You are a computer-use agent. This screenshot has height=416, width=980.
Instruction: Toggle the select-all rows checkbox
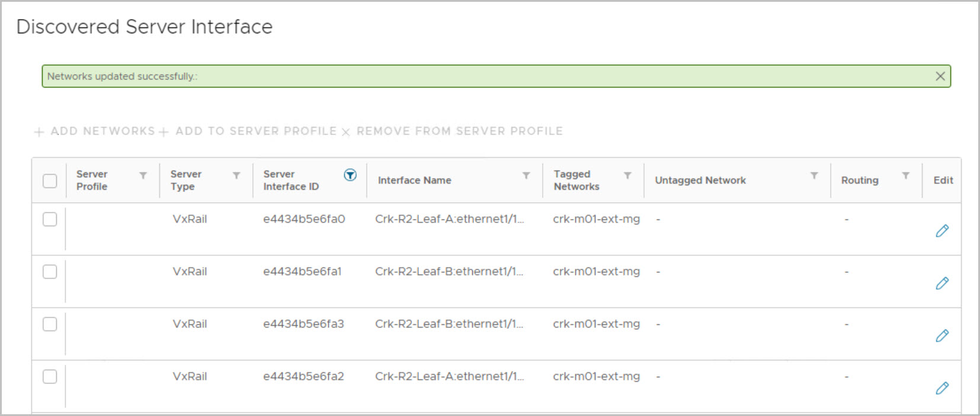click(x=50, y=180)
